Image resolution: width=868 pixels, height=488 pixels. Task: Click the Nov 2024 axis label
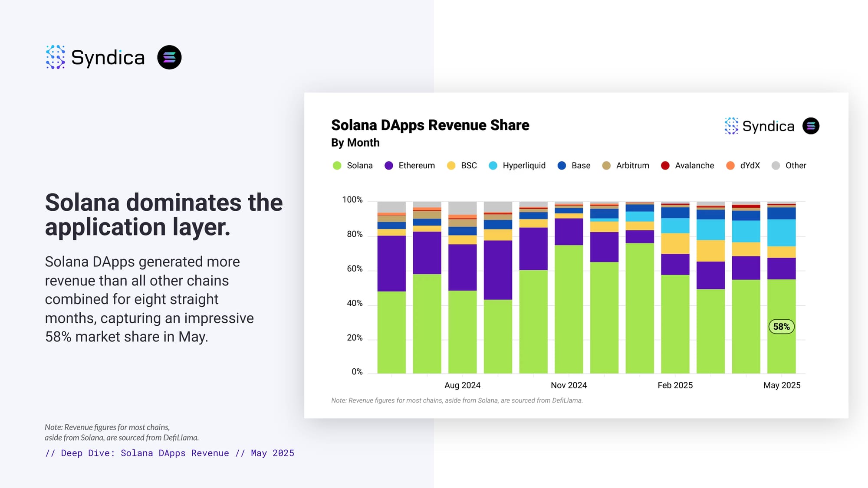[569, 385]
